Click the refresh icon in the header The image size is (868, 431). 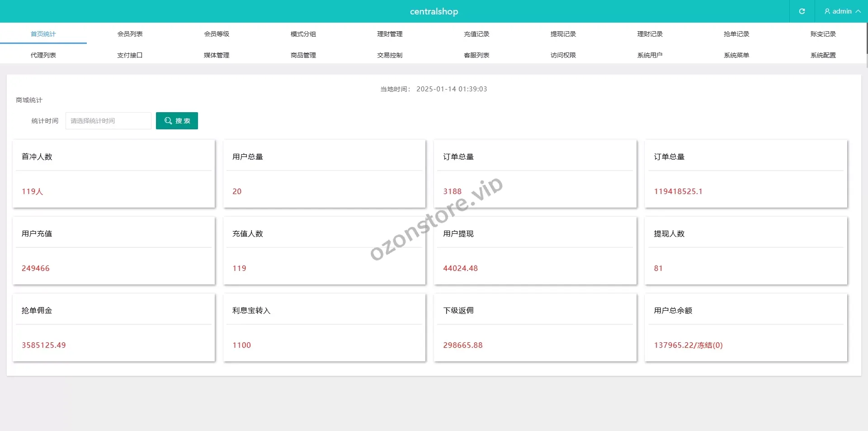[802, 11]
